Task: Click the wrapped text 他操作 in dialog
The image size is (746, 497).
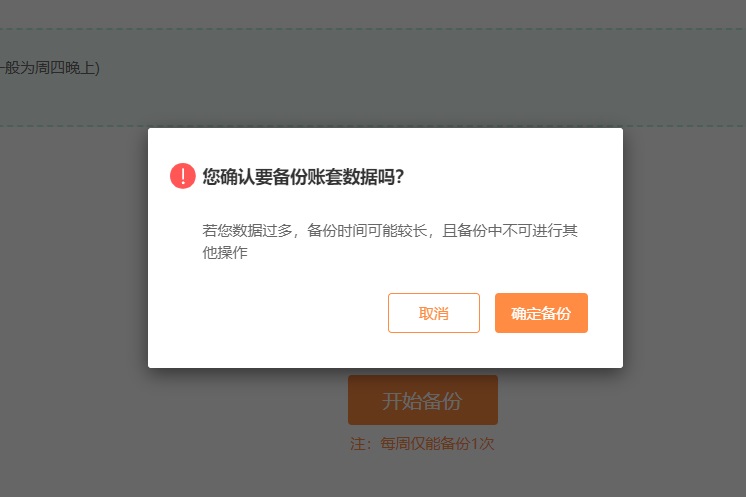Action: [x=225, y=253]
